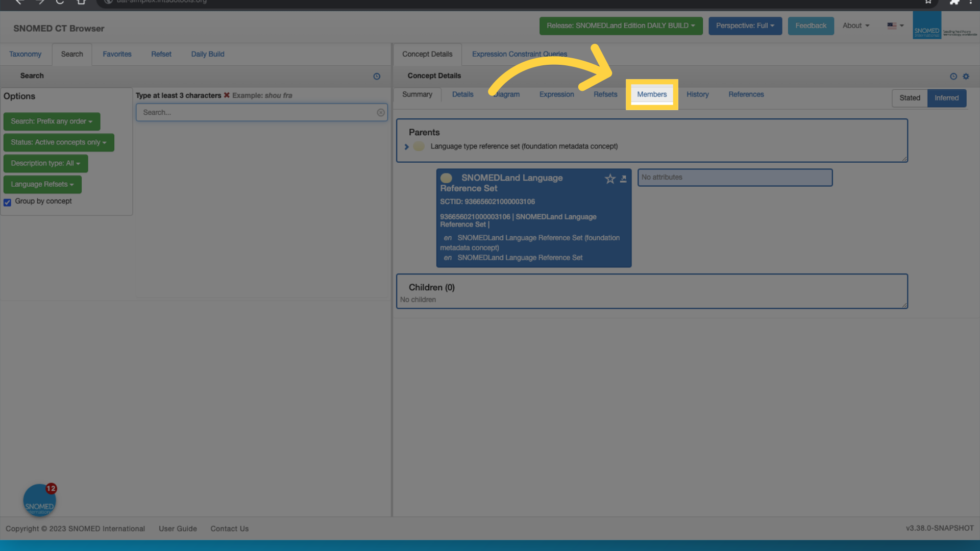Image resolution: width=980 pixels, height=551 pixels.
Task: Click the No attributes box
Action: click(735, 178)
